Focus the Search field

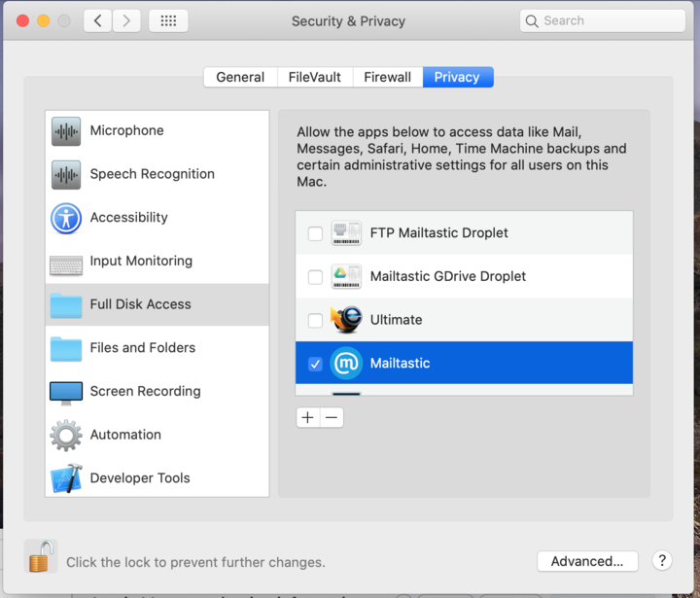tap(602, 21)
